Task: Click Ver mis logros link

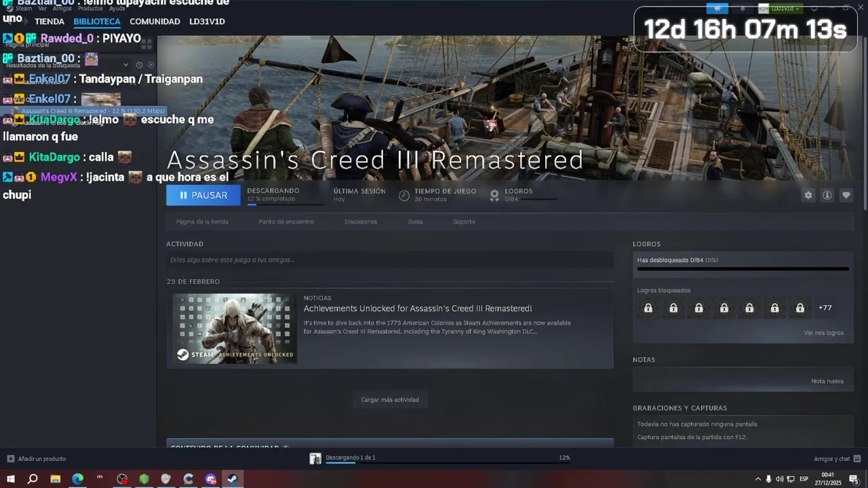Action: (824, 333)
